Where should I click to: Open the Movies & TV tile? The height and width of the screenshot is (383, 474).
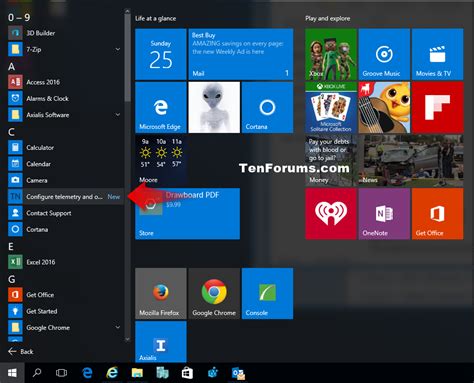(x=437, y=54)
